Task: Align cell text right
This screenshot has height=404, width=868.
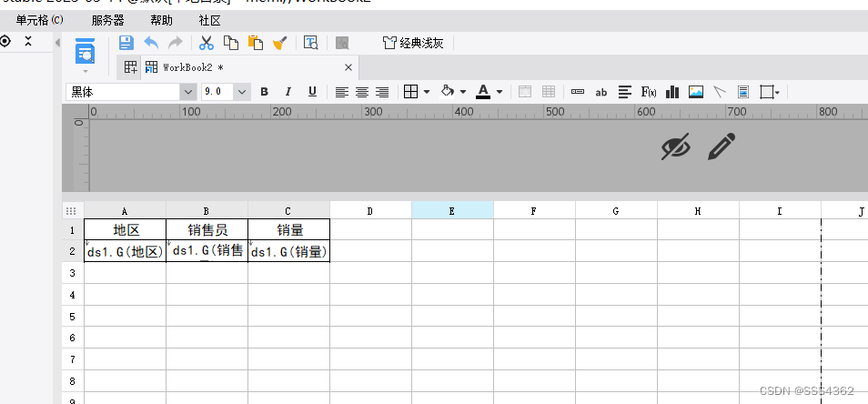Action: coord(382,92)
